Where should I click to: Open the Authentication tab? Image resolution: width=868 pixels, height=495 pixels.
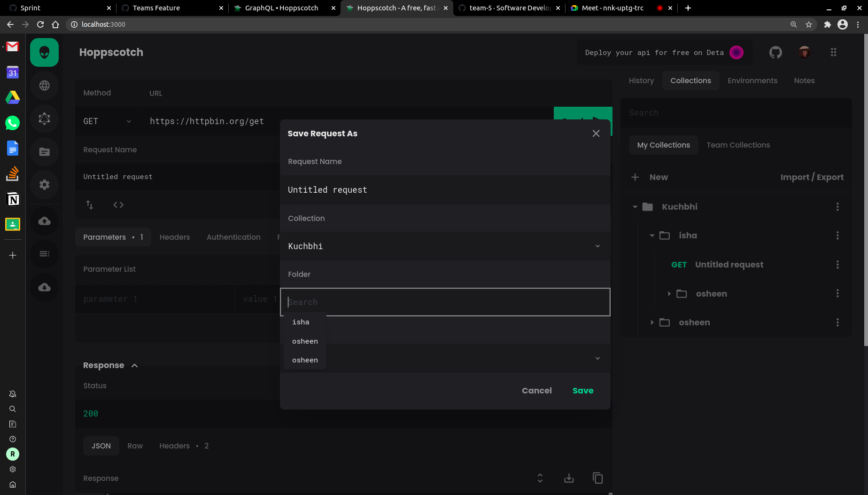click(x=233, y=237)
